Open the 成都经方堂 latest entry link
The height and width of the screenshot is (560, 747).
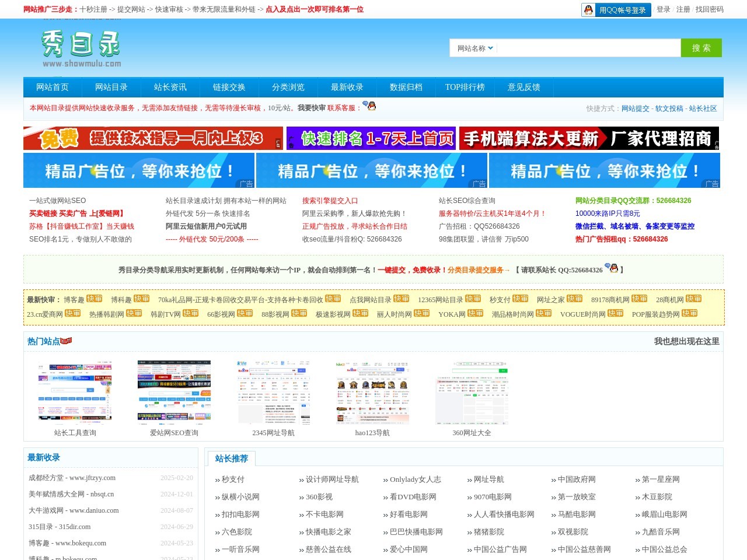pyautogui.click(x=72, y=478)
